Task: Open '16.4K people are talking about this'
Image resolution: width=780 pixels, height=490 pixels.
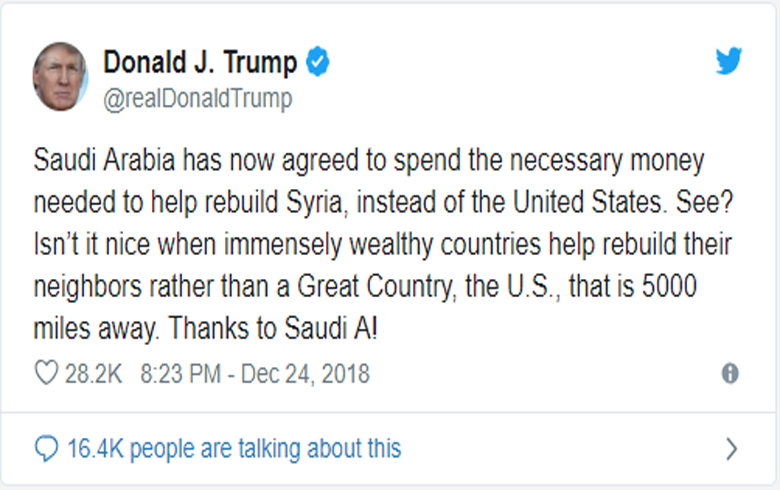Action: pos(234,449)
